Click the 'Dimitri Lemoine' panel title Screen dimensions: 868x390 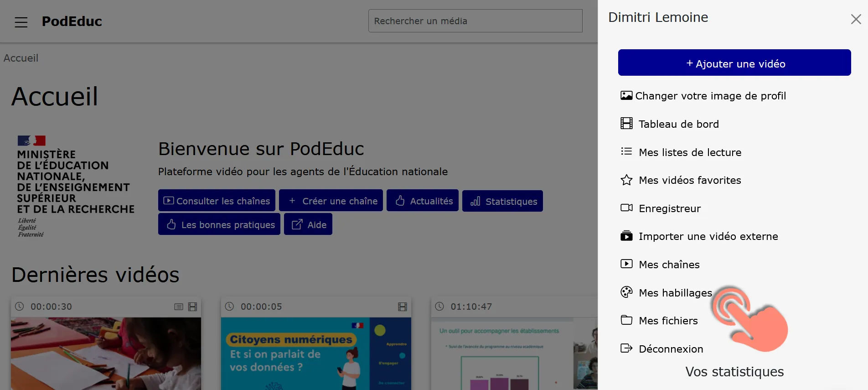pos(658,17)
